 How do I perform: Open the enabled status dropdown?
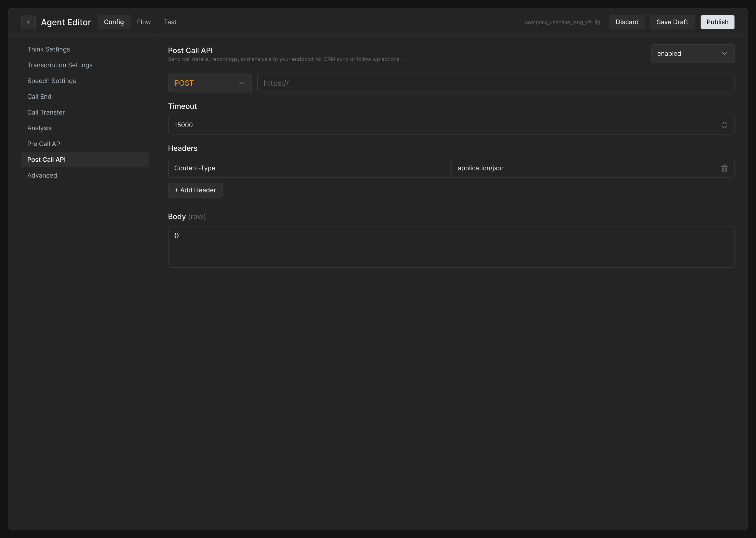(692, 54)
